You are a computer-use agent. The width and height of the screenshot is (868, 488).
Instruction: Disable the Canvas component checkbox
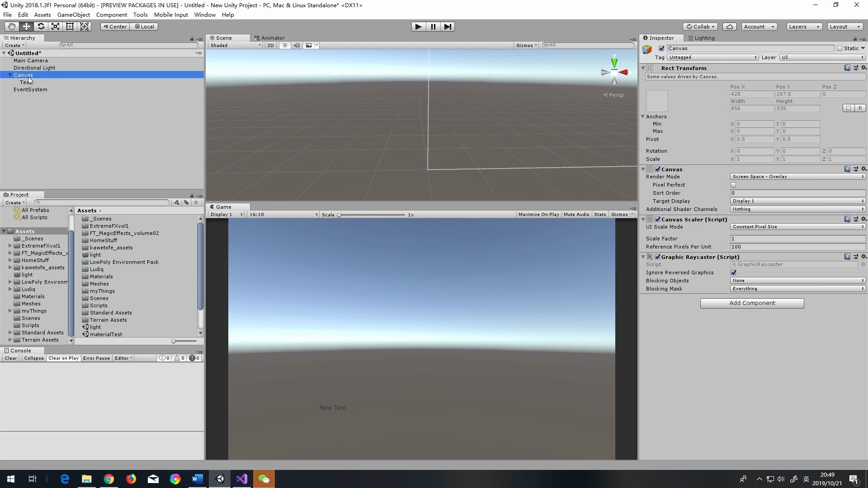[657, 169]
